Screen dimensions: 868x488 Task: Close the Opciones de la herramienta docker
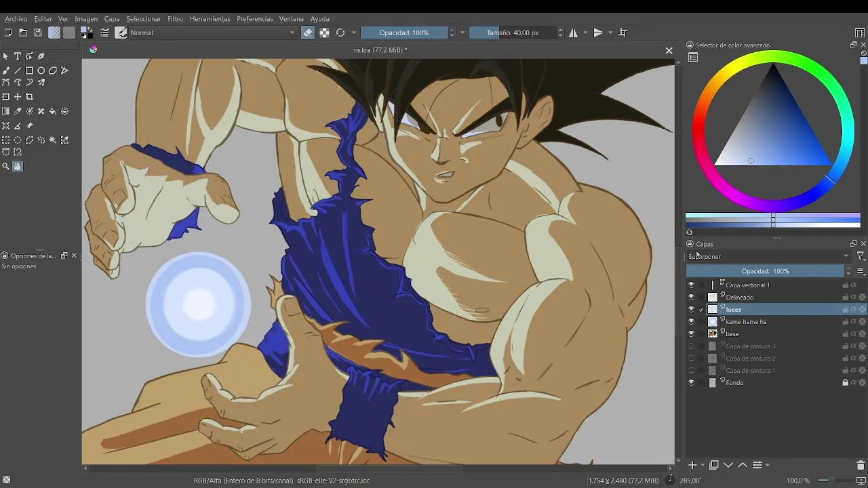[x=74, y=256]
